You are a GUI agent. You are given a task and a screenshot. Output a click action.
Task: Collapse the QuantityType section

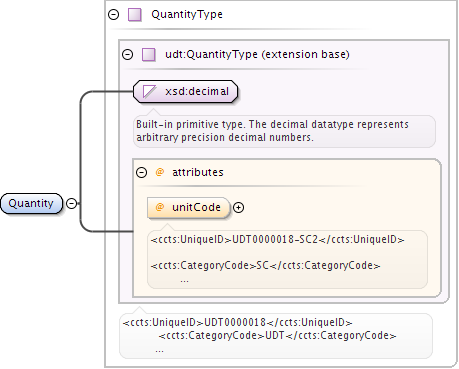[x=114, y=15]
